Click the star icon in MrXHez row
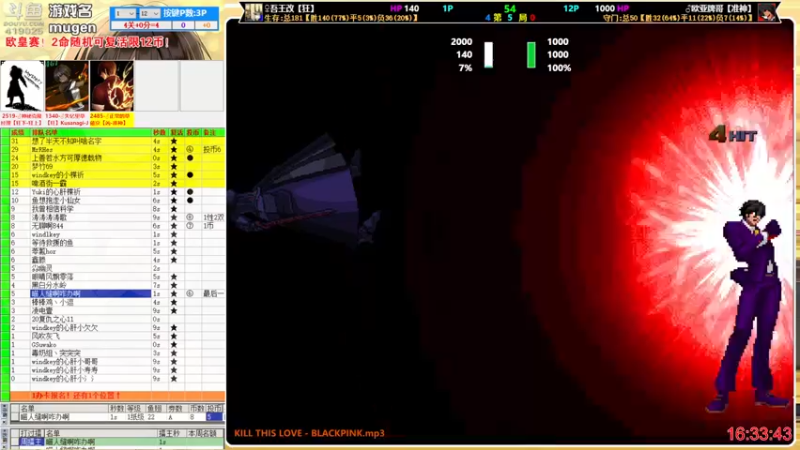This screenshot has height=450, width=800. pyautogui.click(x=173, y=149)
